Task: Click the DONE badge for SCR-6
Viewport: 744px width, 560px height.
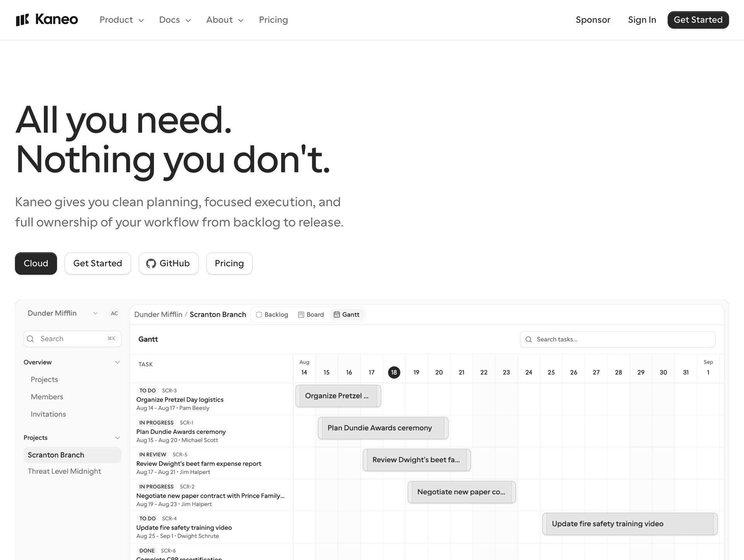Action: coord(147,551)
